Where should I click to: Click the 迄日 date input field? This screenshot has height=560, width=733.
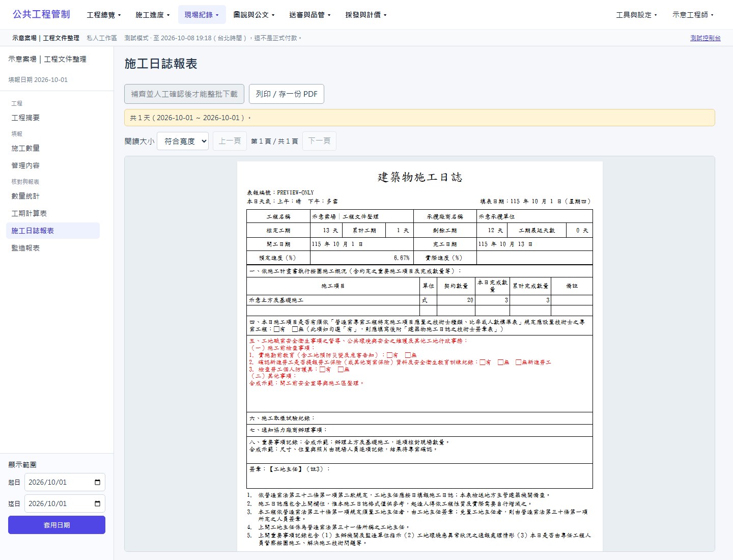pos(65,503)
